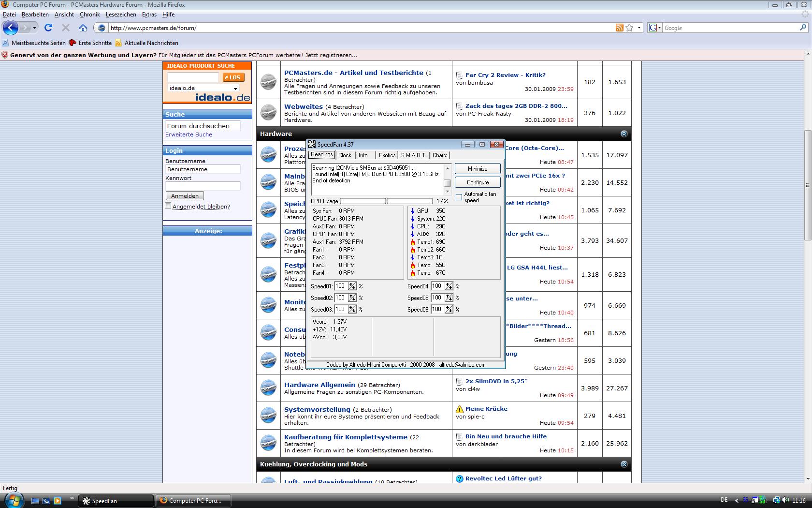
Task: Click the SpeedFan taskbar button
Action: point(116,501)
